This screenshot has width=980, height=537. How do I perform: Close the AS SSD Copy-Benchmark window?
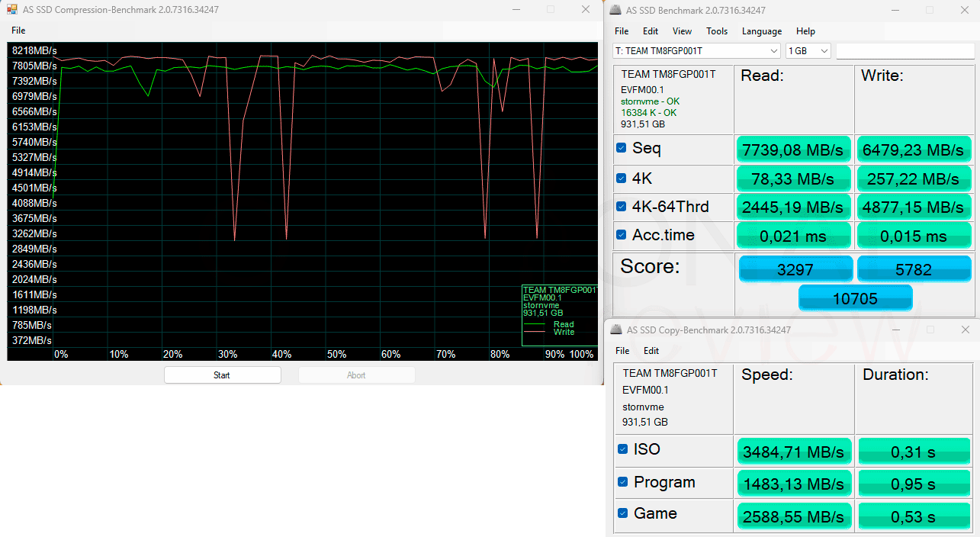click(x=966, y=330)
